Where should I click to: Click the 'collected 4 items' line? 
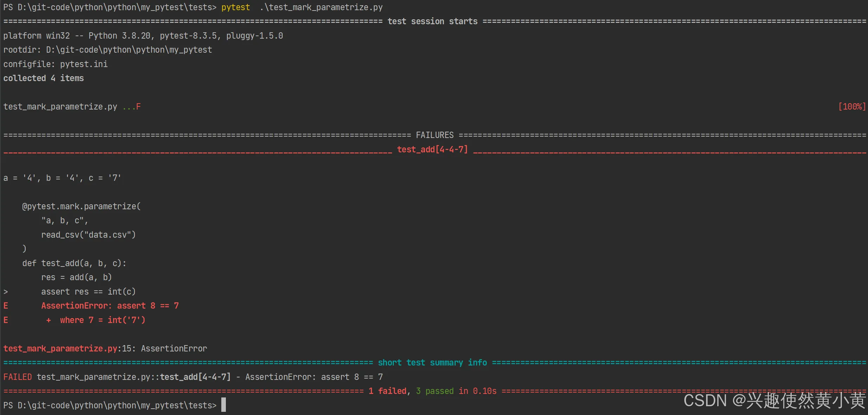pyautogui.click(x=44, y=78)
